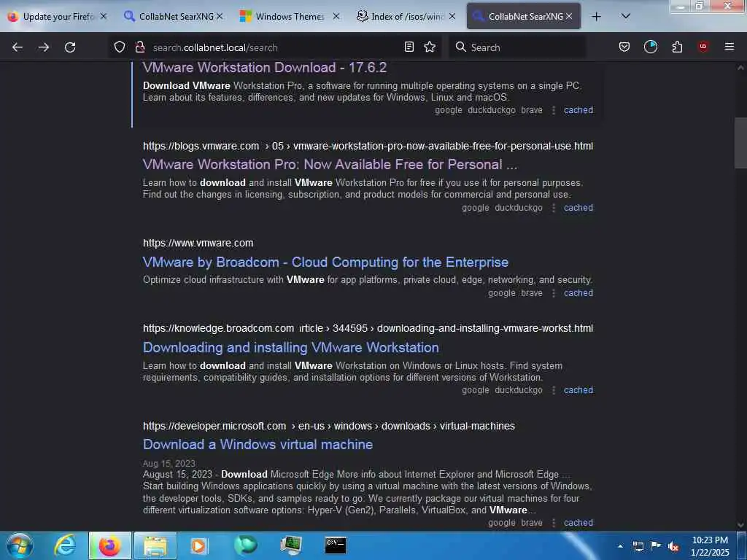Expand options dots for VMware by Broadcom
747x560 pixels.
click(x=553, y=293)
